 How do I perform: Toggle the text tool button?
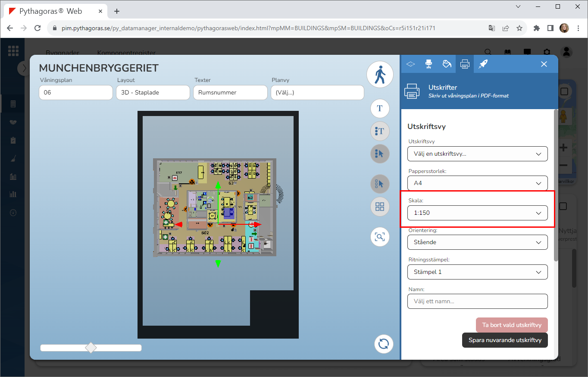[380, 108]
